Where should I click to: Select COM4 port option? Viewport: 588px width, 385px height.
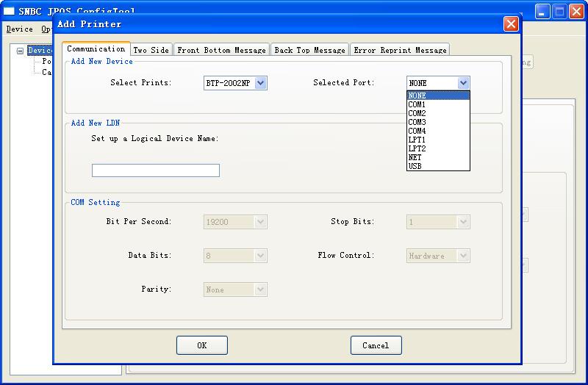click(x=438, y=131)
